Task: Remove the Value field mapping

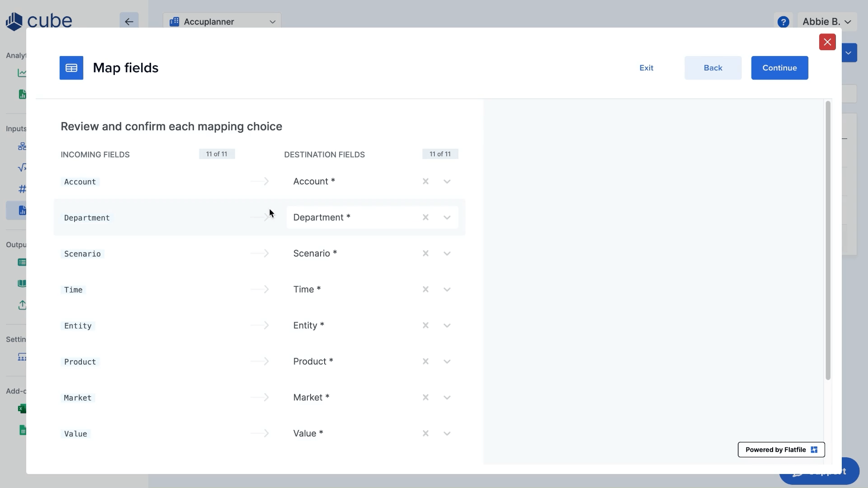Action: [425, 433]
